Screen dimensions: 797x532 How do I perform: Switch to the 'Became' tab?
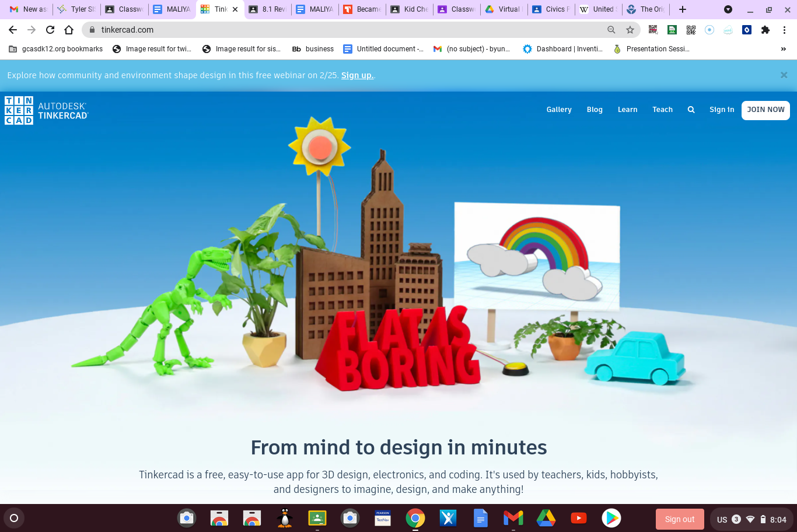362,9
